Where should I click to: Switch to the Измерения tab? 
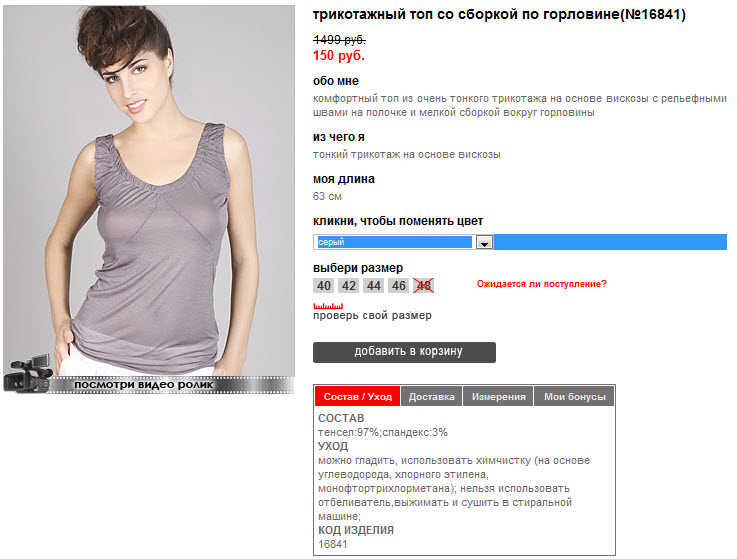[498, 396]
